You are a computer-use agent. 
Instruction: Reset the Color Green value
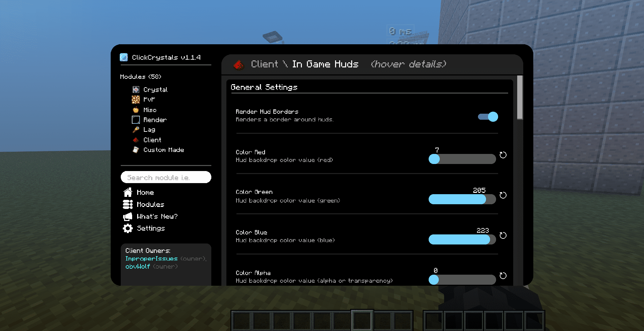pos(503,195)
